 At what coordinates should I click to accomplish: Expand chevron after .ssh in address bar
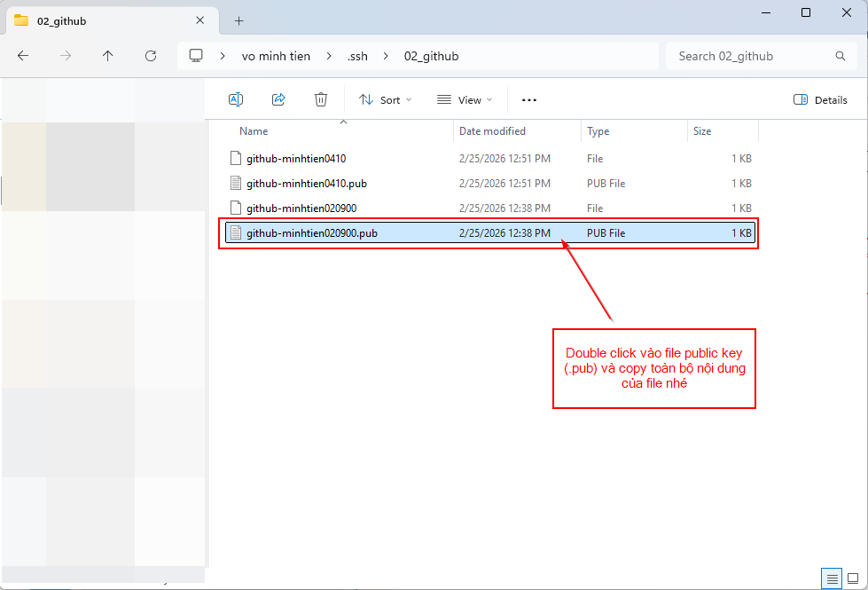pyautogui.click(x=387, y=56)
